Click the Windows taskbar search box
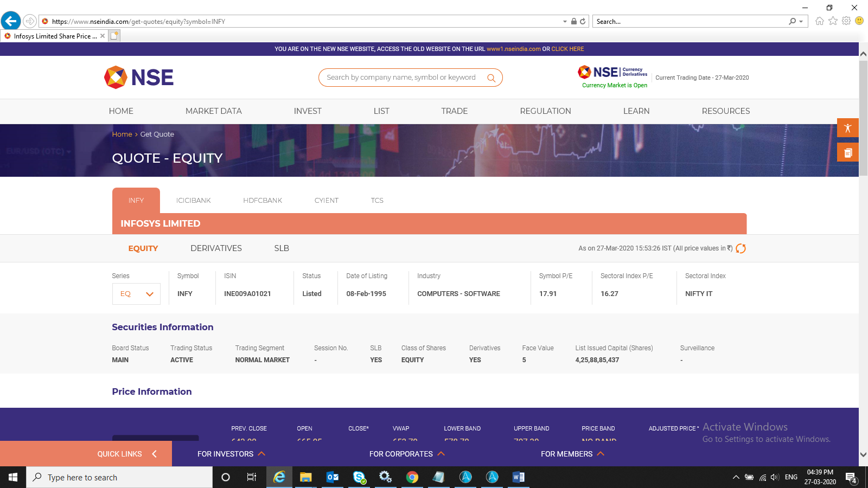868x488 pixels. pos(119,477)
